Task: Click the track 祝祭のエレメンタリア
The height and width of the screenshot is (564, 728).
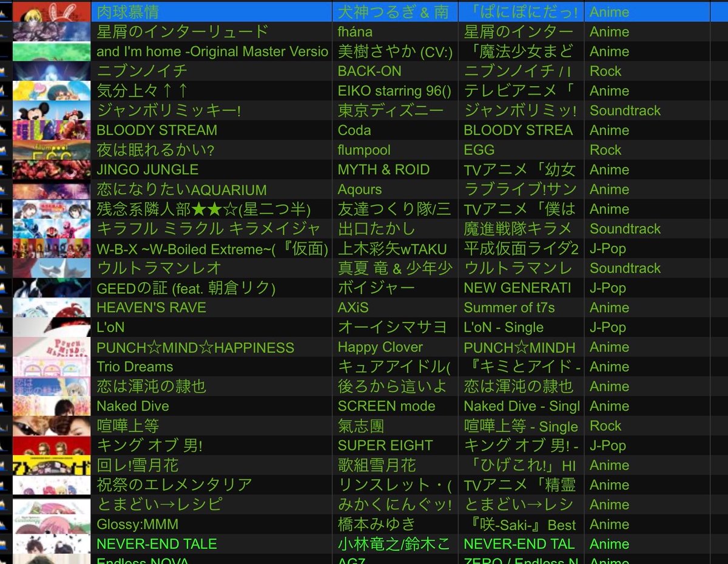Action: 174,485
